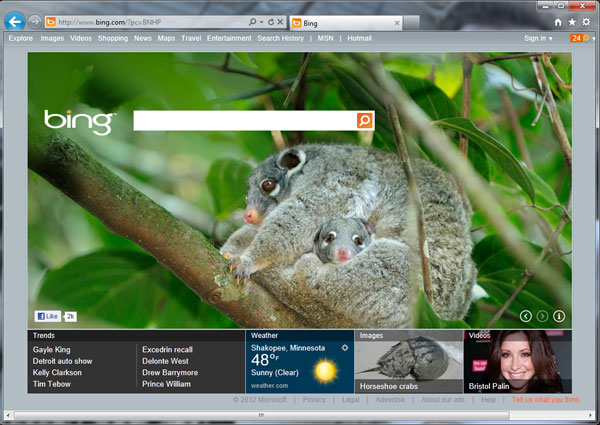Image resolution: width=600 pixels, height=425 pixels.
Task: Click the Help footer link
Action: pyautogui.click(x=488, y=400)
